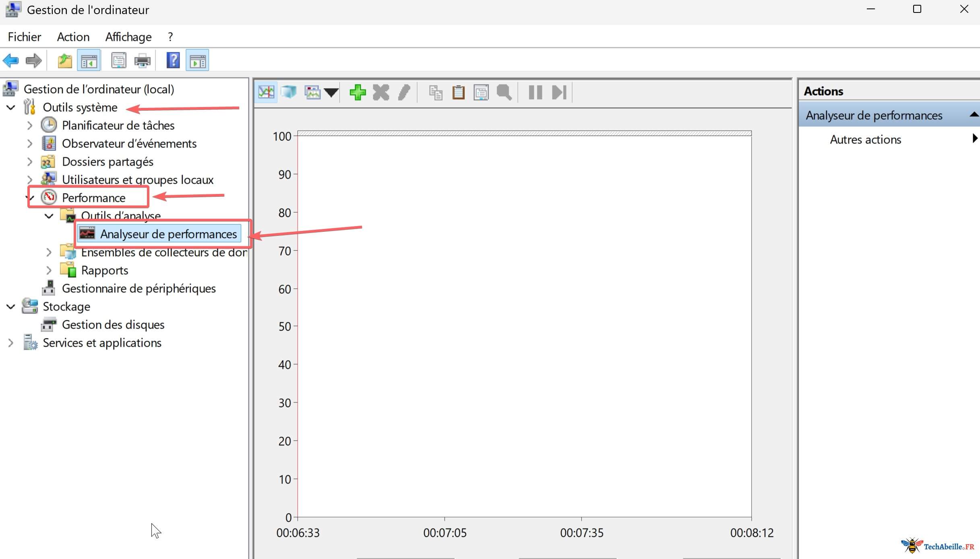Open the Affichage menu
The width and height of the screenshot is (980, 559).
[x=128, y=37]
